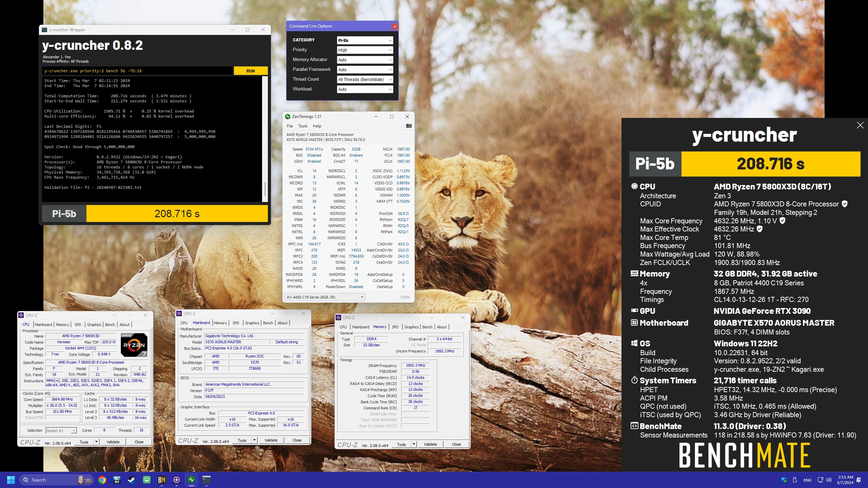The width and height of the screenshot is (868, 488).
Task: Expand the Tools arrow in the right CPU-Z window
Action: point(414,444)
